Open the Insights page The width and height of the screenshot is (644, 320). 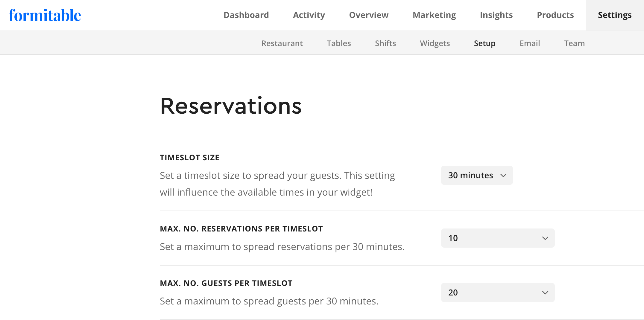click(496, 15)
